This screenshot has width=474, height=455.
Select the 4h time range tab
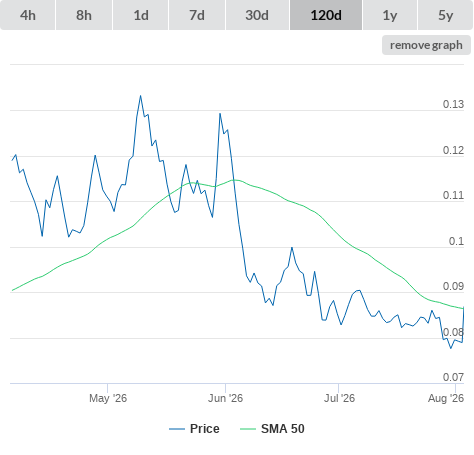[28, 15]
